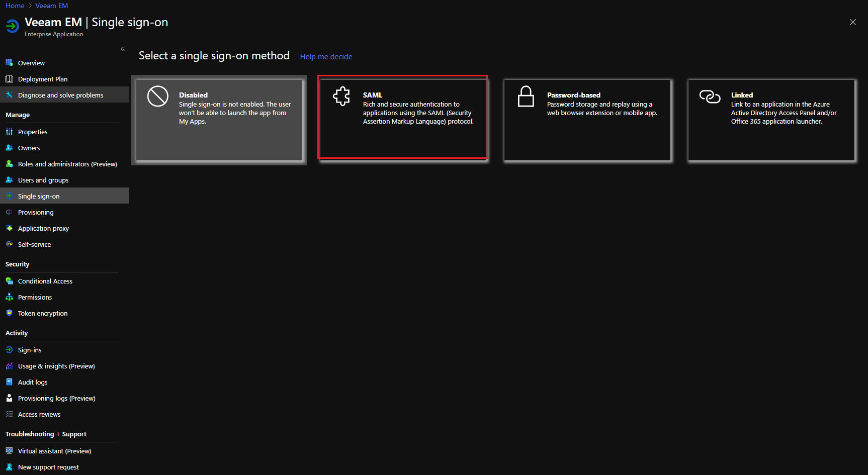The image size is (868, 475).
Task: Open the Owners page
Action: tap(64, 148)
